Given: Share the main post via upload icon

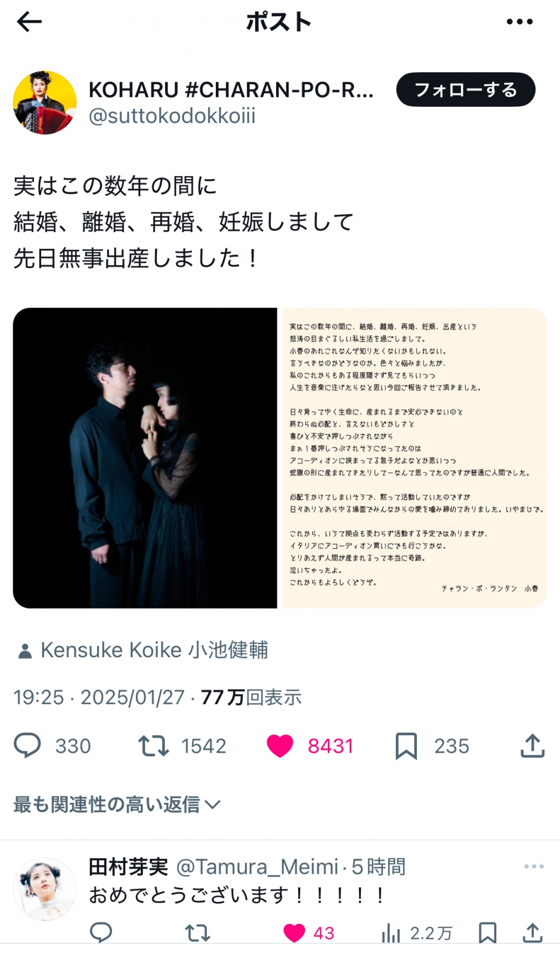Looking at the screenshot, I should click(x=533, y=745).
